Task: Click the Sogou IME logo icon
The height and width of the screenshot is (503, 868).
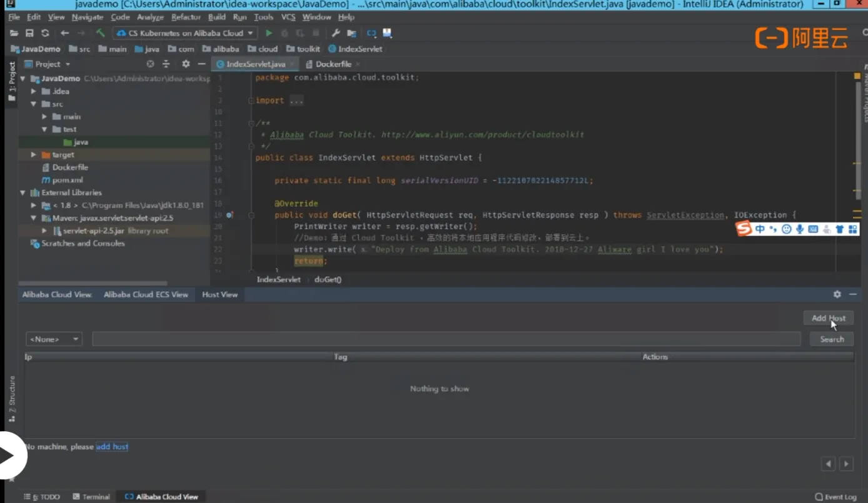Action: pos(744,229)
